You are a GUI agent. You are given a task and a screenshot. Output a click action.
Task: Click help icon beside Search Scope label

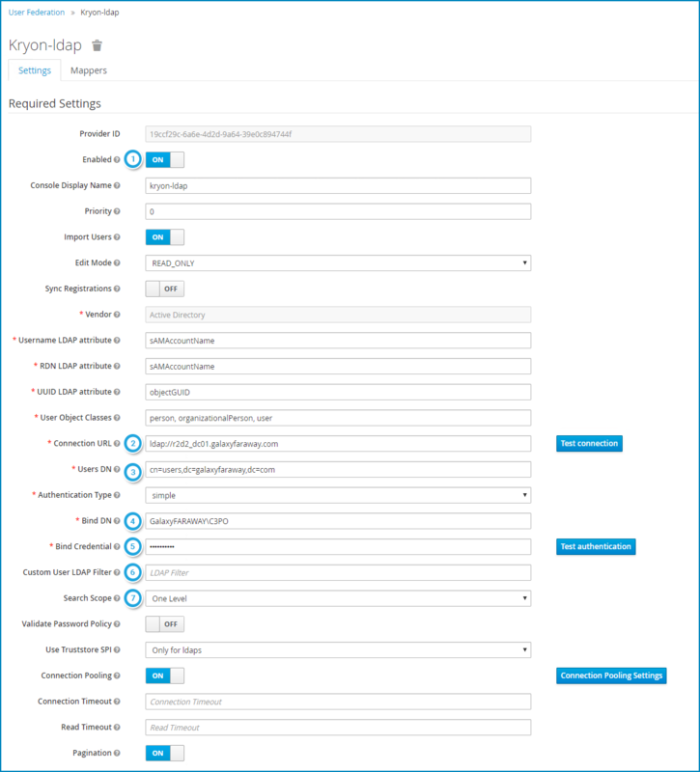coord(117,598)
